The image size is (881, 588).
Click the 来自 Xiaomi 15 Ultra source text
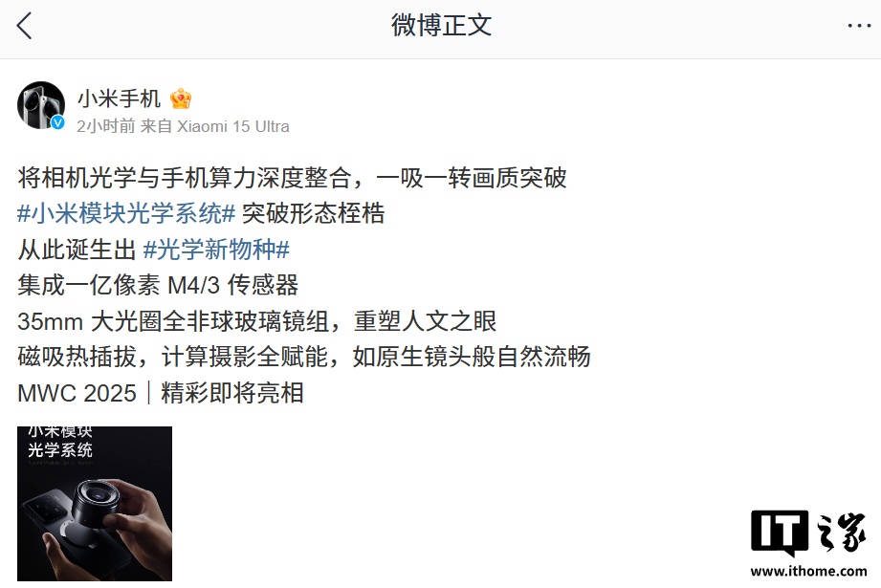click(x=214, y=126)
